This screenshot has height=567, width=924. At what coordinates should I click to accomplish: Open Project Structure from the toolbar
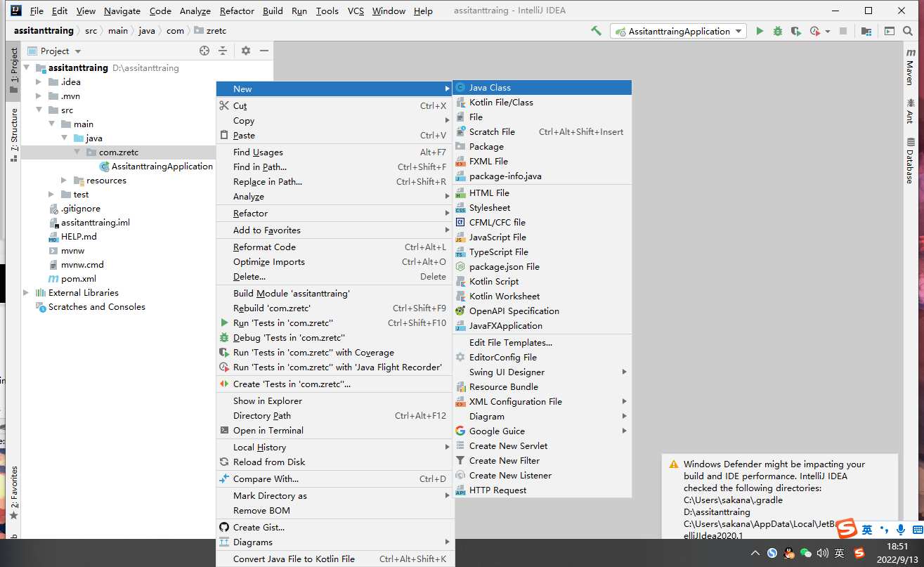point(866,31)
